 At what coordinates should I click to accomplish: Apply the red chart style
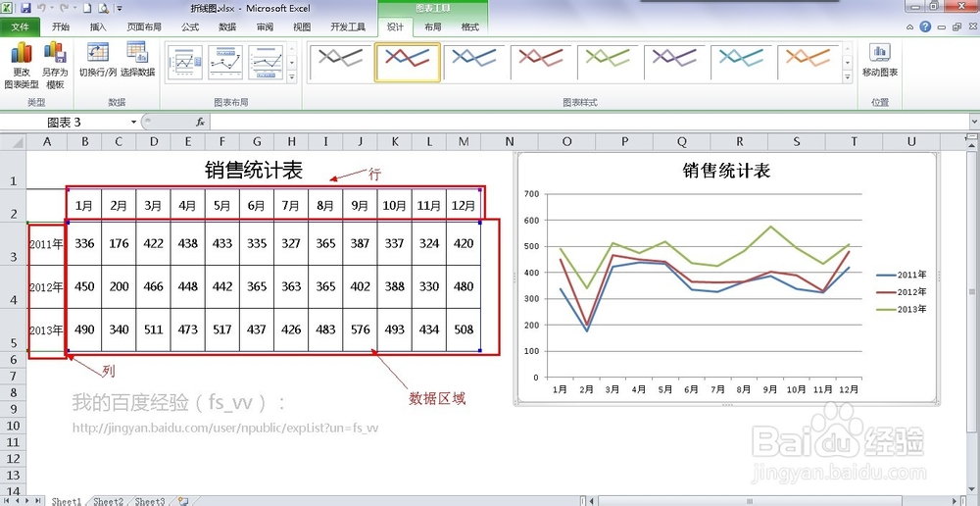click(541, 63)
